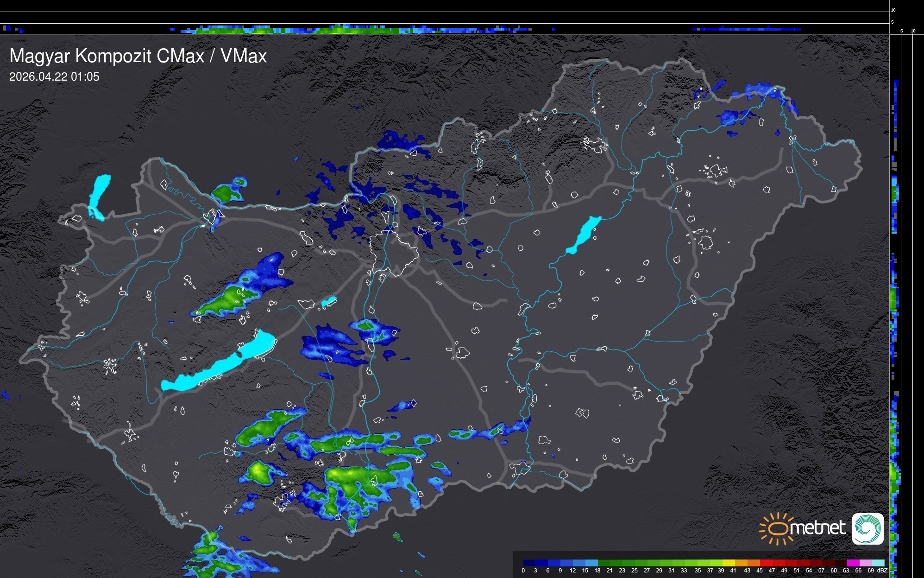Click the dBZ unit label
Image resolution: width=924 pixels, height=578 pixels.
pos(882,571)
